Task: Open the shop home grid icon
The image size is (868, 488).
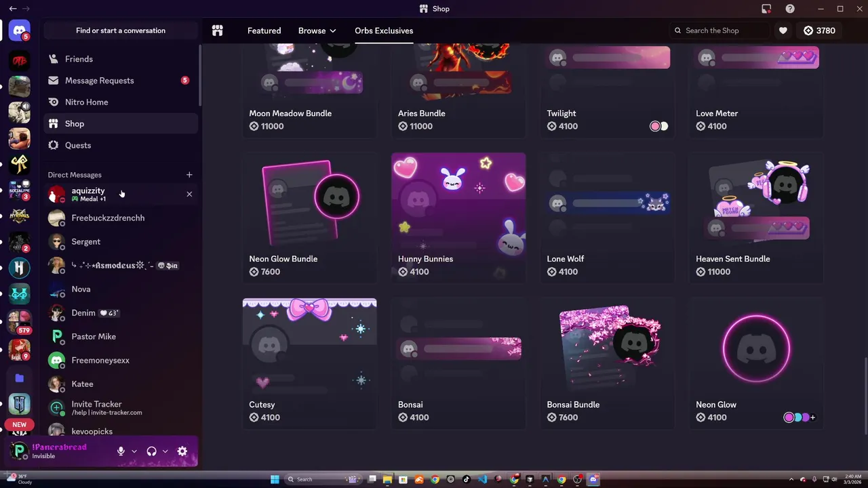Action: pyautogui.click(x=218, y=30)
